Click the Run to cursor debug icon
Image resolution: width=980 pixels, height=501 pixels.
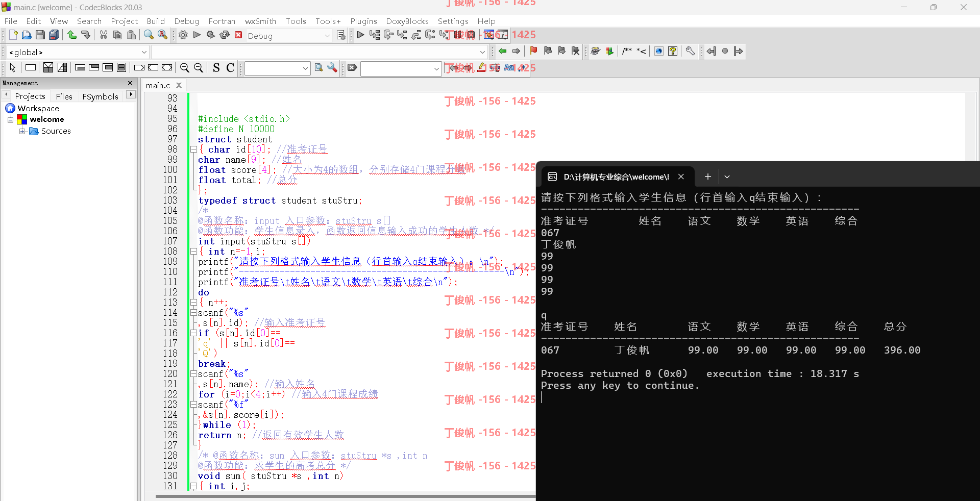point(375,35)
